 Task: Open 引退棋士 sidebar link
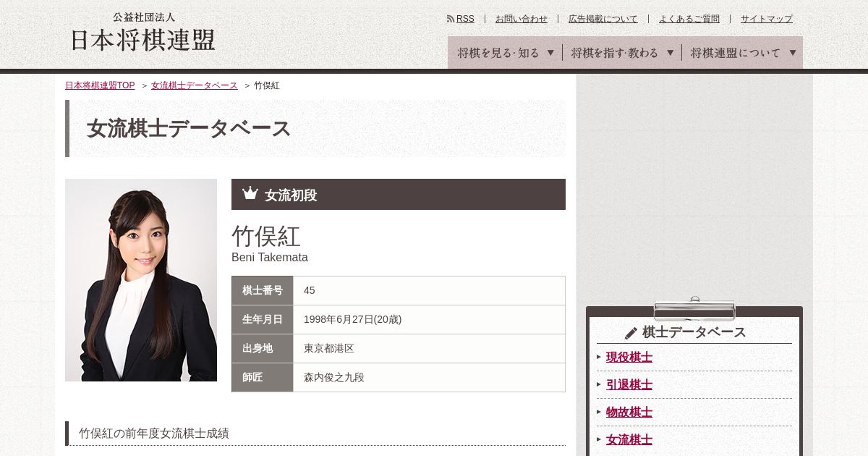629,384
